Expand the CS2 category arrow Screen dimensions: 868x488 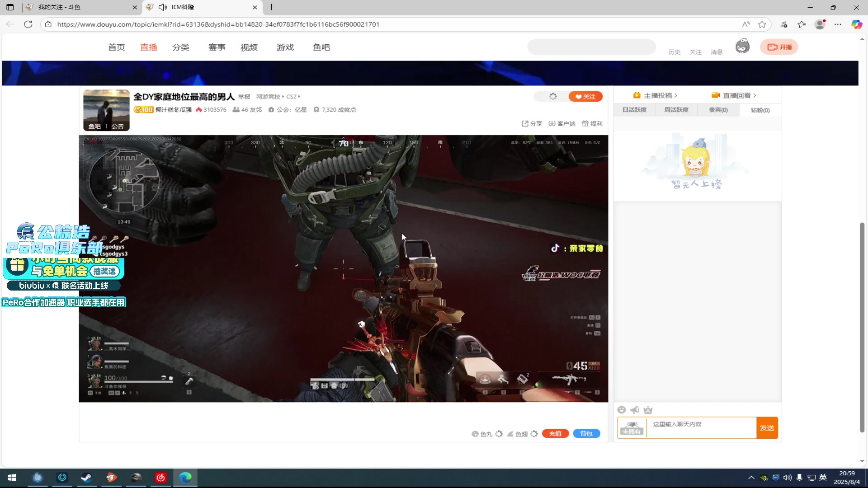point(299,96)
